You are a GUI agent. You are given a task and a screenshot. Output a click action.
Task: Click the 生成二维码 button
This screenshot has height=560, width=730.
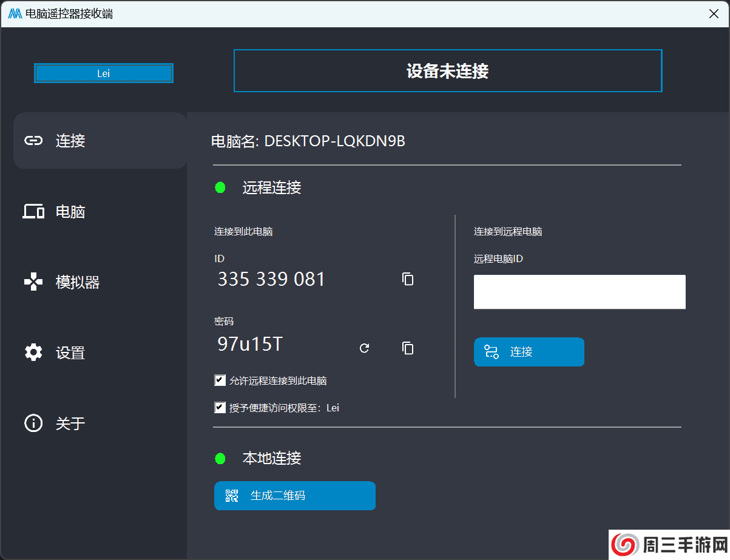[x=295, y=496]
